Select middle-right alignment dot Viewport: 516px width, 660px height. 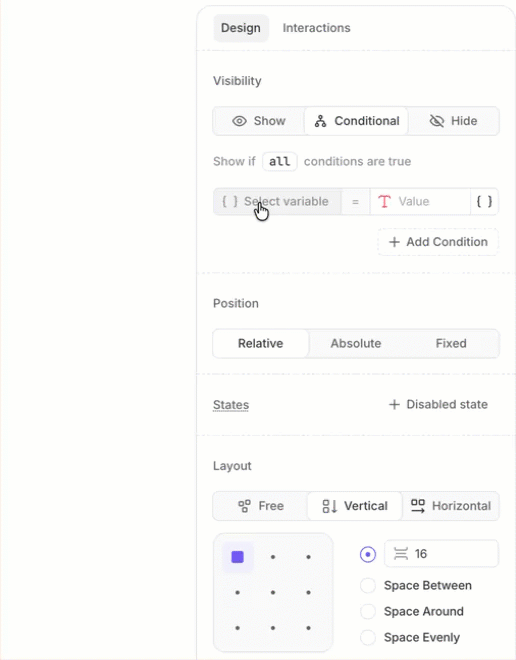[309, 592]
